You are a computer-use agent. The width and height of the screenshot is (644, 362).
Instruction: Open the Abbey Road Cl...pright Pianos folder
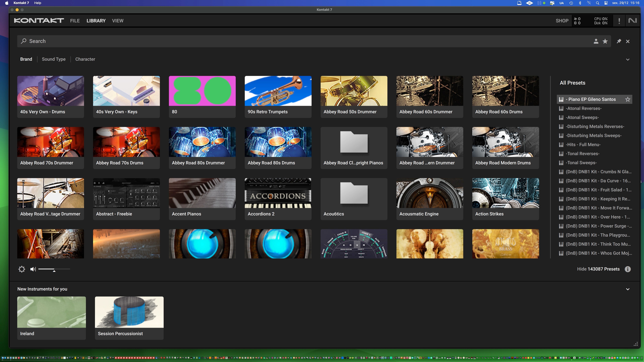point(354,148)
